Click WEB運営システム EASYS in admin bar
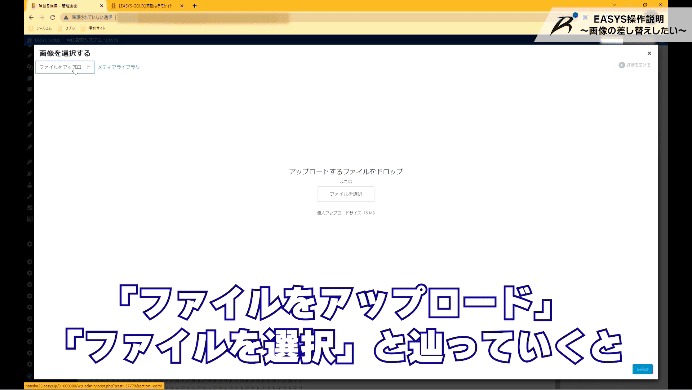This screenshot has width=692, height=390. pos(92,40)
